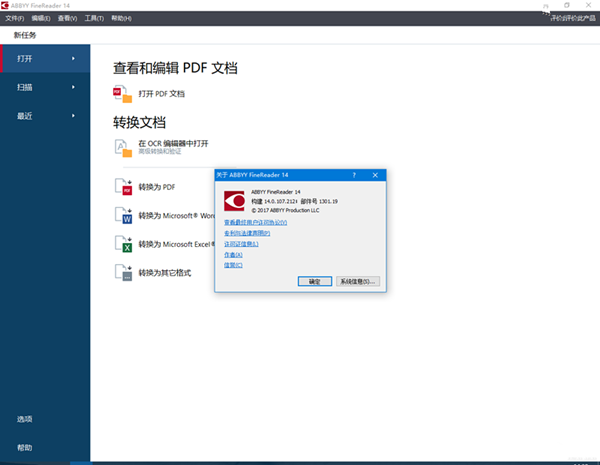600x465 pixels.
Task: Click the © 2017 ABBYY Production LLC text
Action: pyautogui.click(x=285, y=210)
